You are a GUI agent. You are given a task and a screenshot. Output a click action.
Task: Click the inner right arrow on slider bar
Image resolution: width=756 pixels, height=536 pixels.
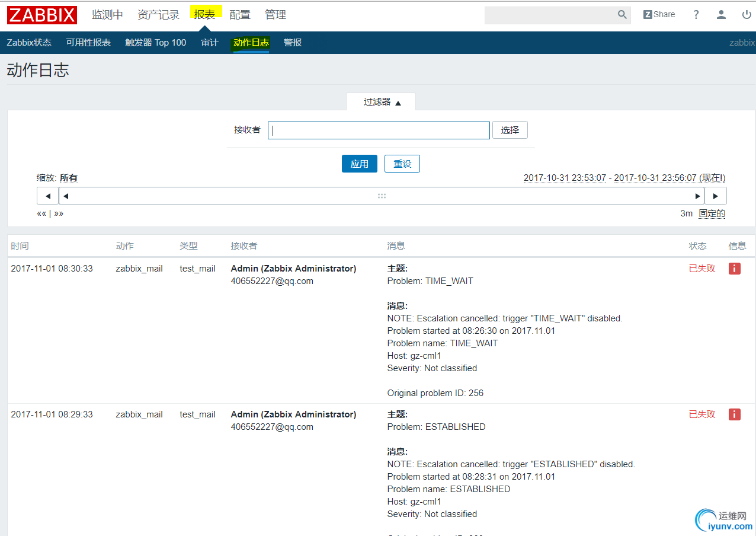tap(697, 196)
